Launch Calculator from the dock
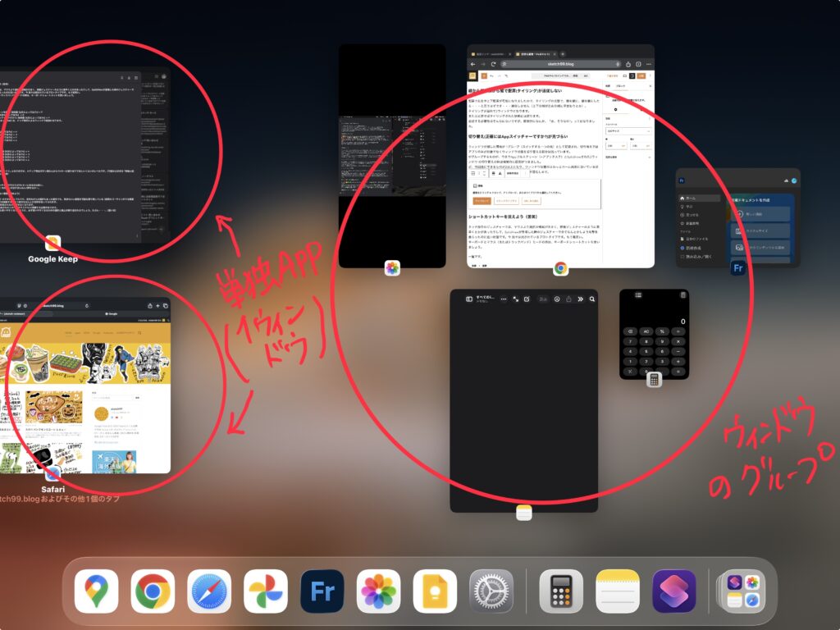 [561, 591]
